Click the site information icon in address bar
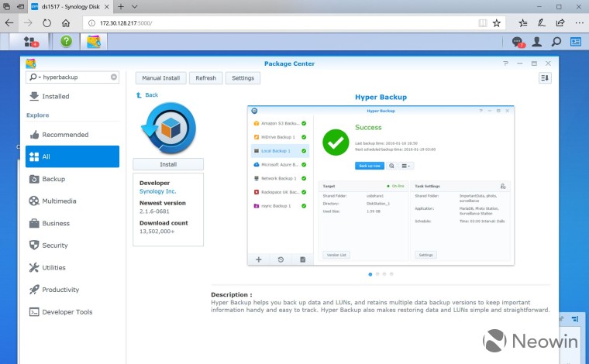589x364 pixels. [x=91, y=23]
